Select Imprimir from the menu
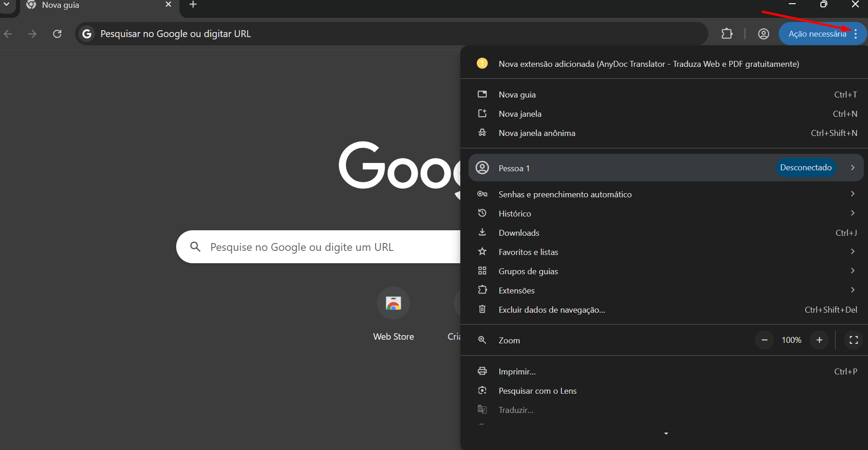Image resolution: width=868 pixels, height=450 pixels. point(664,371)
